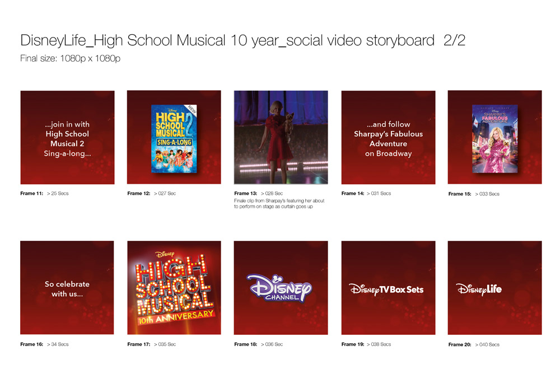Click the '> 25 Secs' timing text
The height and width of the screenshot is (392, 560).
(58, 194)
